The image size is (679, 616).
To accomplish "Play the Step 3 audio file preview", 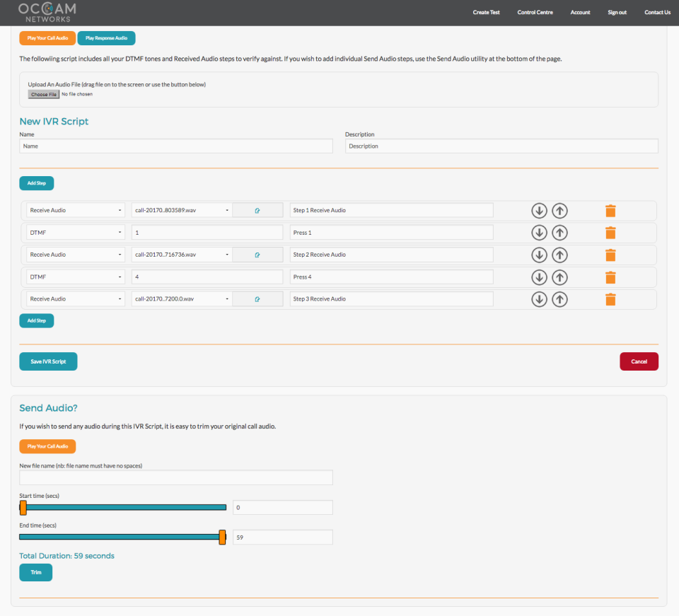I will pos(257,298).
